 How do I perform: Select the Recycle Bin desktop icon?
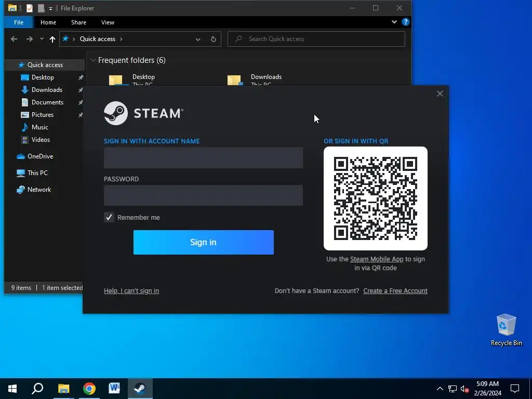click(506, 330)
